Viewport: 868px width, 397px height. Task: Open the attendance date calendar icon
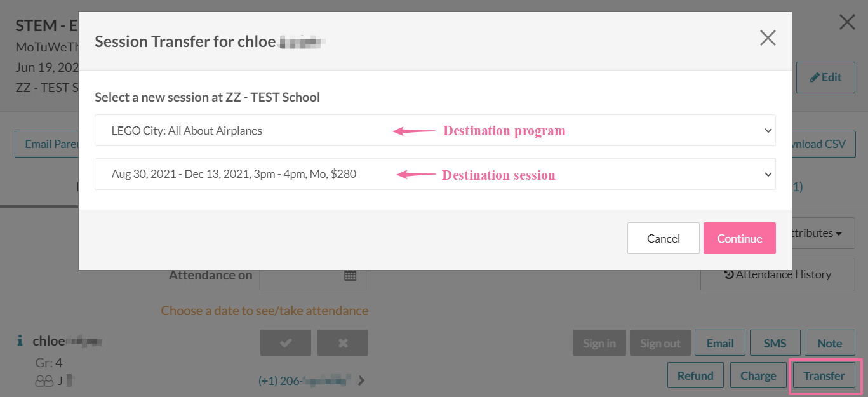351,276
